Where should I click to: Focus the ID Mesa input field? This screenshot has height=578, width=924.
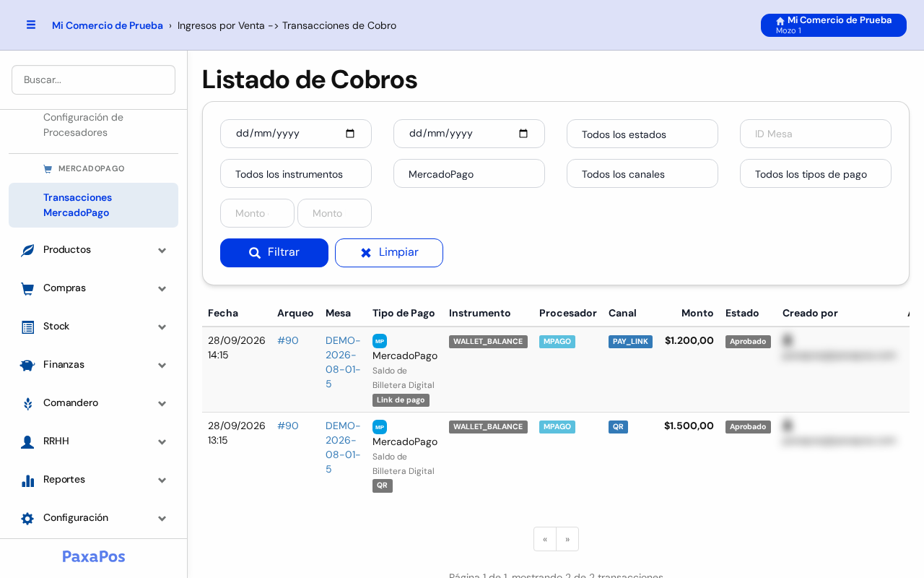click(816, 134)
